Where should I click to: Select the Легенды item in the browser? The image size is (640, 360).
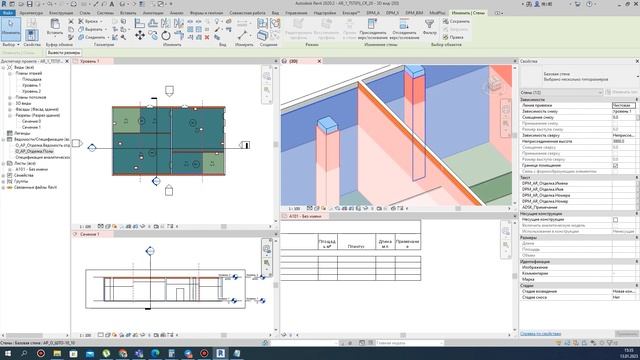(x=22, y=133)
